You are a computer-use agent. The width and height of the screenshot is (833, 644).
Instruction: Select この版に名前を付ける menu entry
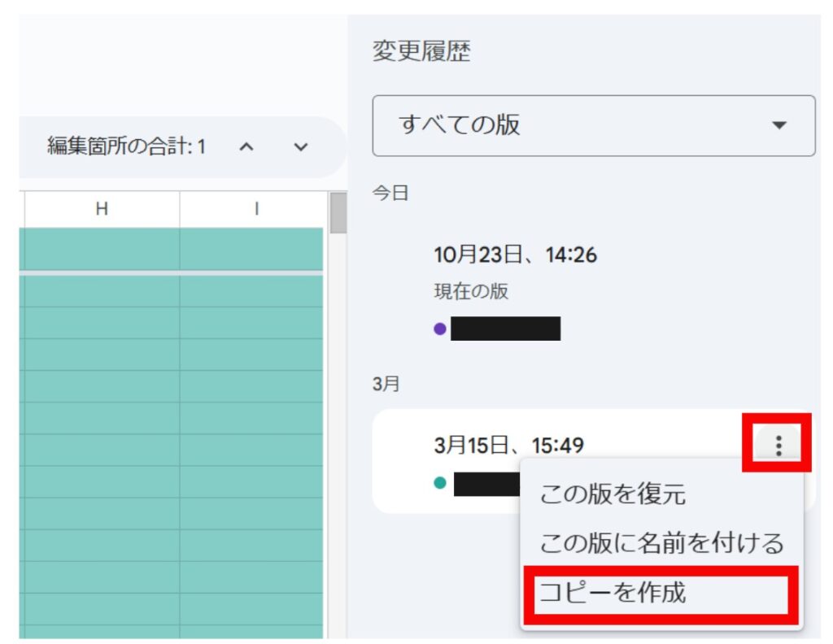[x=661, y=542]
